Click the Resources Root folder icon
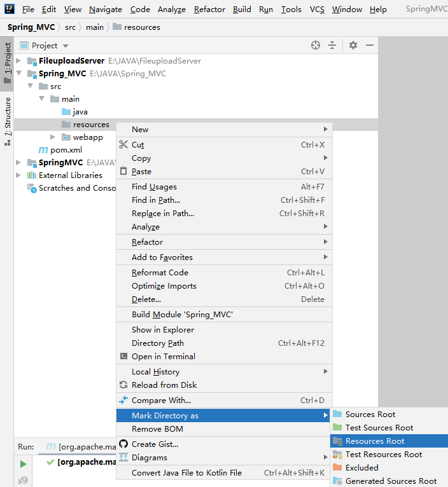This screenshot has height=487, width=448. (x=337, y=441)
